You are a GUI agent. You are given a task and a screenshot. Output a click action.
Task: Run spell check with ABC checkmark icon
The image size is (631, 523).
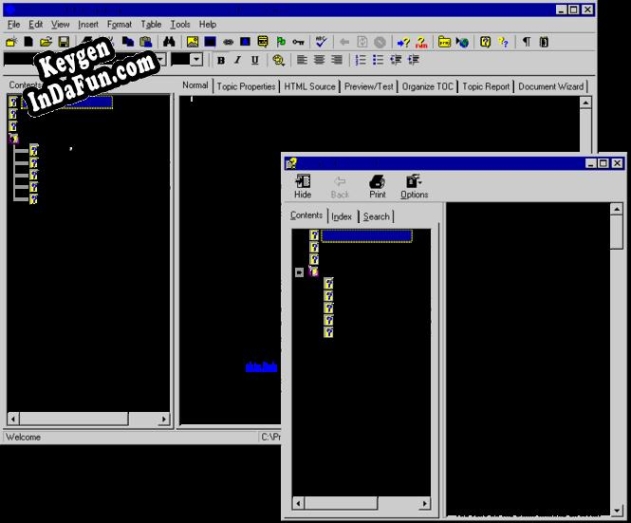pyautogui.click(x=321, y=41)
